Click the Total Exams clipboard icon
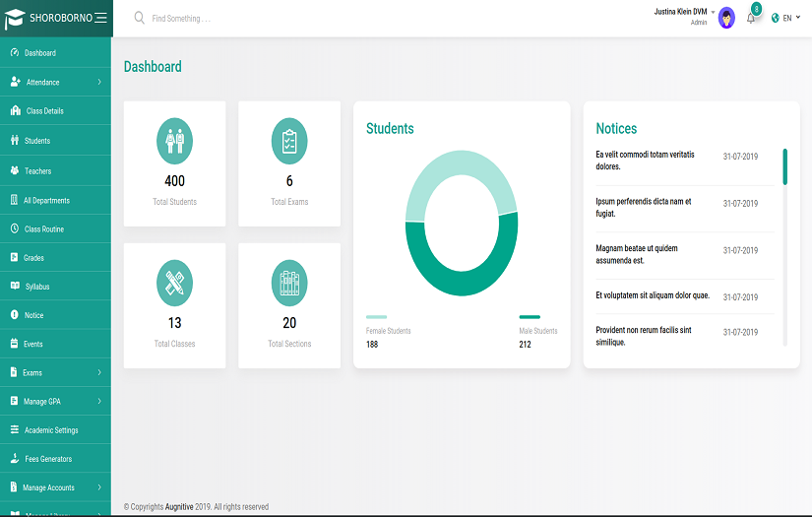Image resolution: width=812 pixels, height=517 pixels. coord(289,142)
